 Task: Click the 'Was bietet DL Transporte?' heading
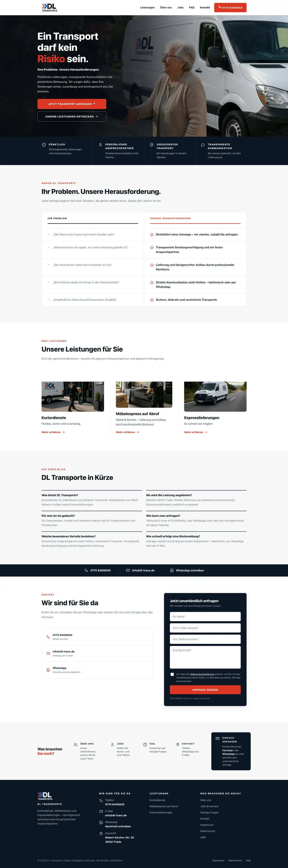click(x=60, y=495)
